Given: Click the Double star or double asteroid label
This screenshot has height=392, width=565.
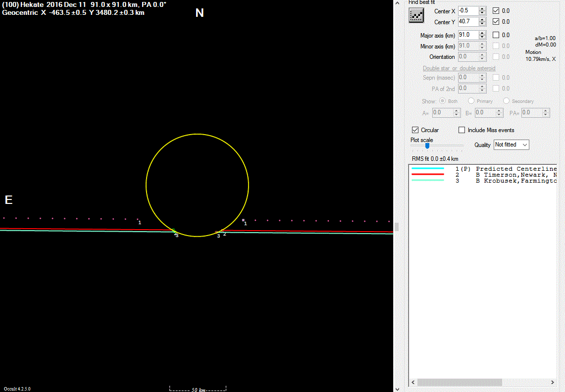Looking at the screenshot, I should 459,68.
